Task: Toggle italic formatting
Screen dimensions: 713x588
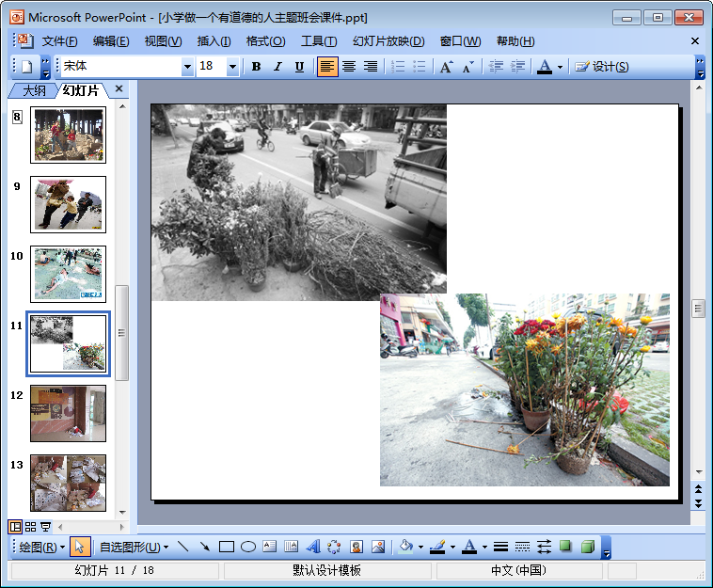Action: point(277,67)
